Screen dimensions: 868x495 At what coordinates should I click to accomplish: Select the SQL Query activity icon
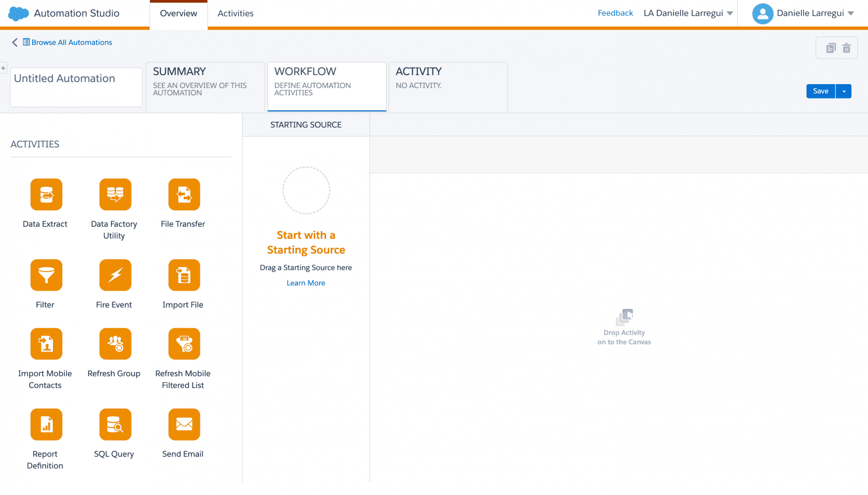click(x=115, y=425)
